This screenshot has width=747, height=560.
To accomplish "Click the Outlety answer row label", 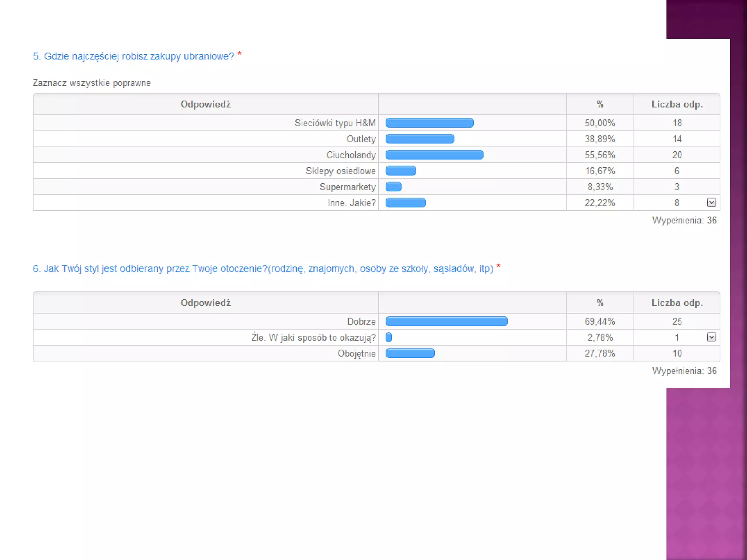I will (x=361, y=139).
